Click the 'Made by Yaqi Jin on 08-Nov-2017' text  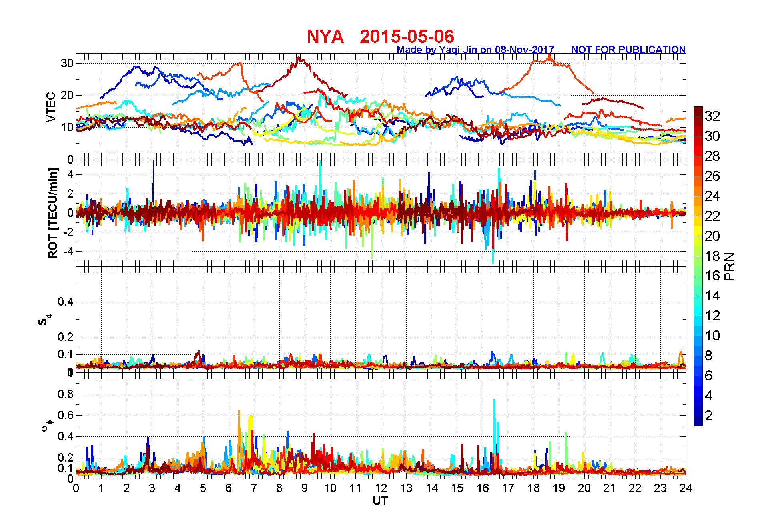[475, 50]
